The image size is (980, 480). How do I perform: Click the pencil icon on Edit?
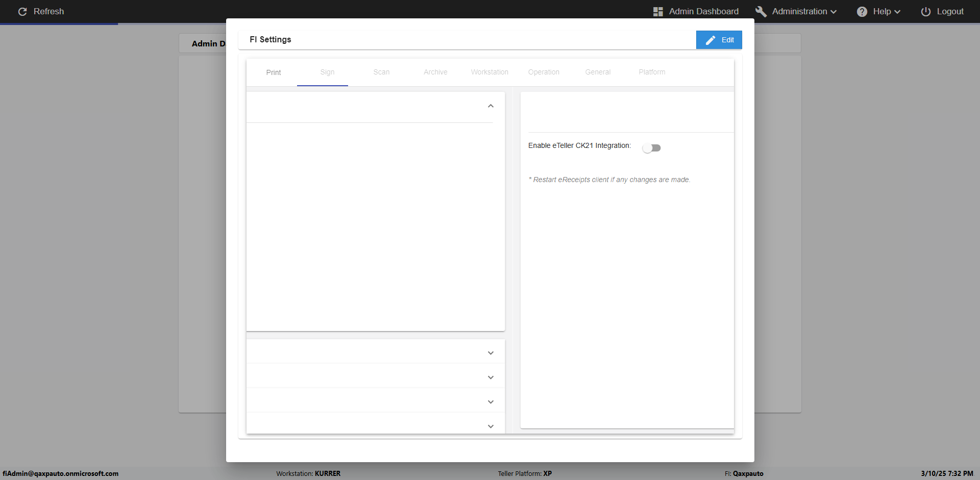710,40
